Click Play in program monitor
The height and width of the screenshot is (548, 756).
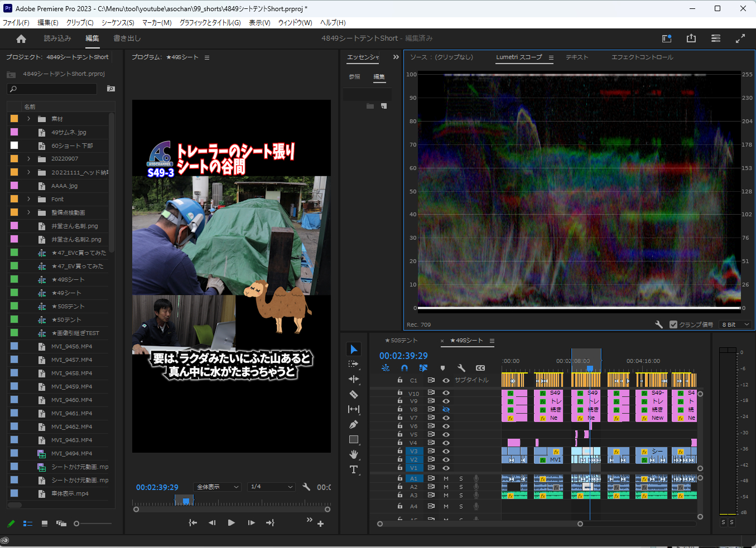pos(231,522)
